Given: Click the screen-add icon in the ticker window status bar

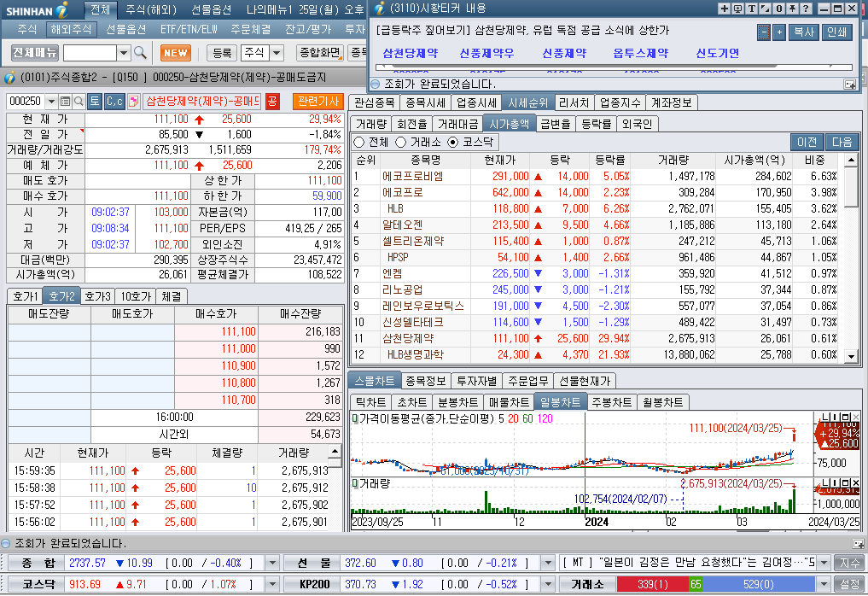Looking at the screenshot, I should pyautogui.click(x=850, y=85).
